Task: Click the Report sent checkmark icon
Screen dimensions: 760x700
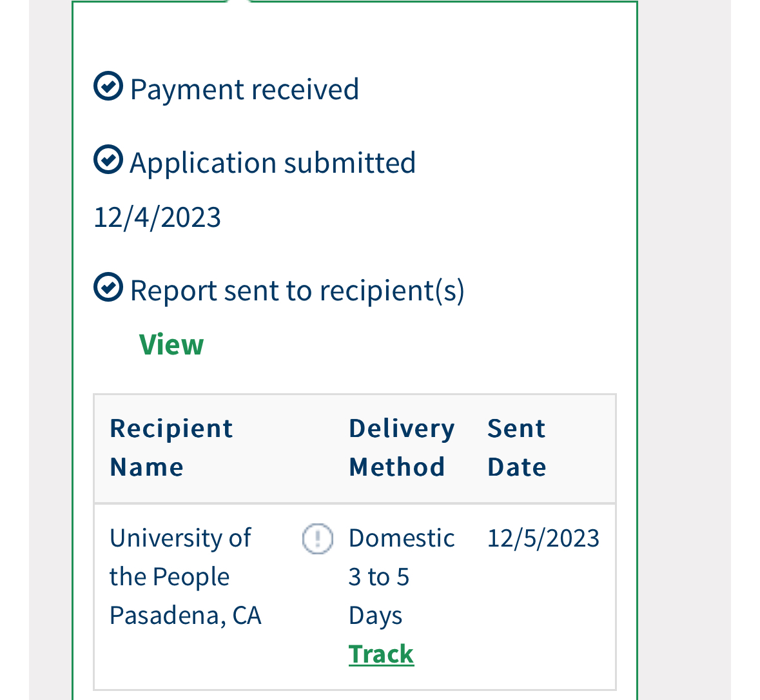Action: [x=108, y=287]
